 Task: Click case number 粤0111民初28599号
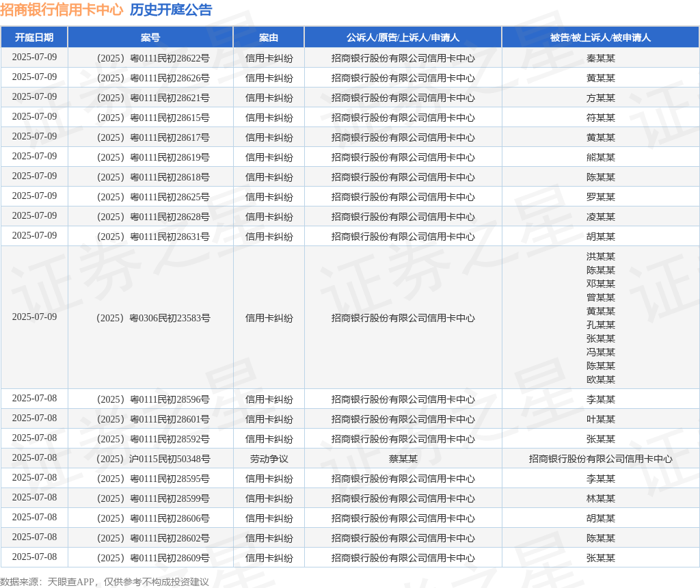click(x=153, y=498)
